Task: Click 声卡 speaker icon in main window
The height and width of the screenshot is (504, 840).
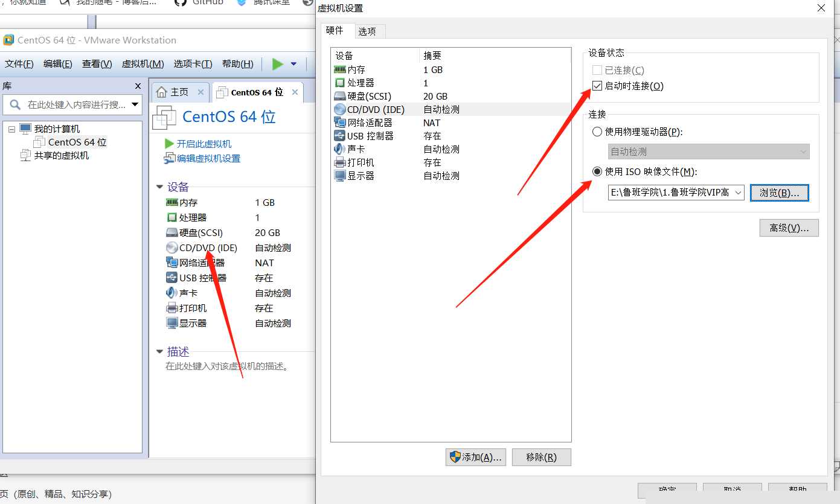Action: [172, 293]
